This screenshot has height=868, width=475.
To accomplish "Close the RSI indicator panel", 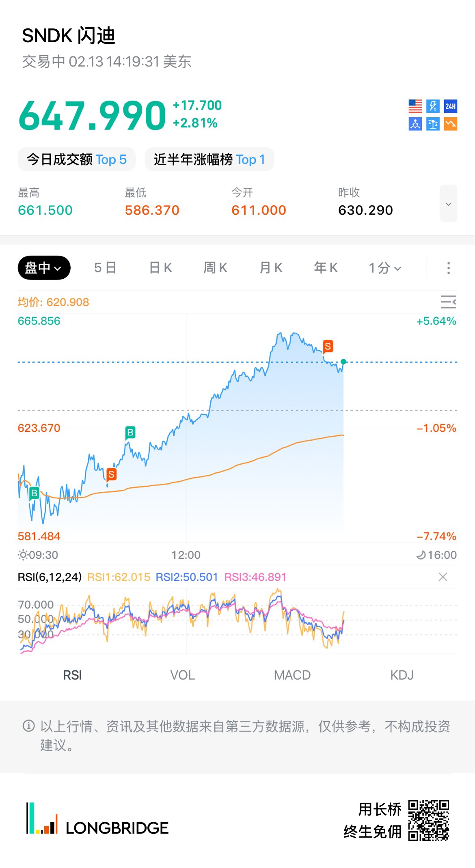I will pyautogui.click(x=443, y=577).
